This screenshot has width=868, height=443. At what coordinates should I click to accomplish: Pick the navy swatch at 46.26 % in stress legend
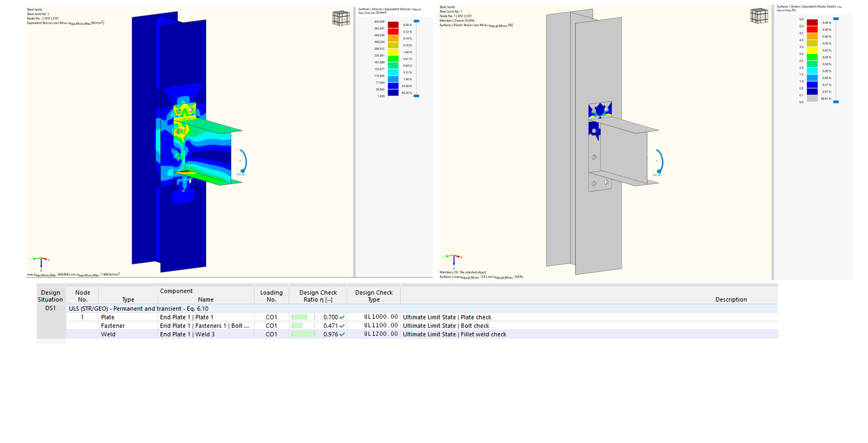point(393,93)
